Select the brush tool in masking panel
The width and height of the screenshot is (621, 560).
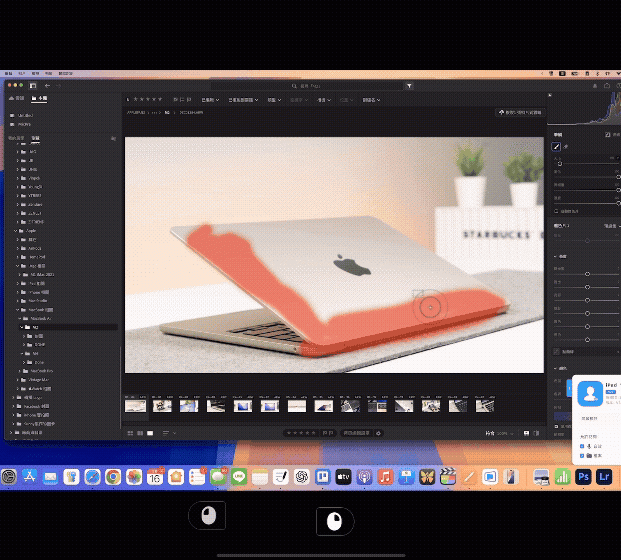(557, 146)
